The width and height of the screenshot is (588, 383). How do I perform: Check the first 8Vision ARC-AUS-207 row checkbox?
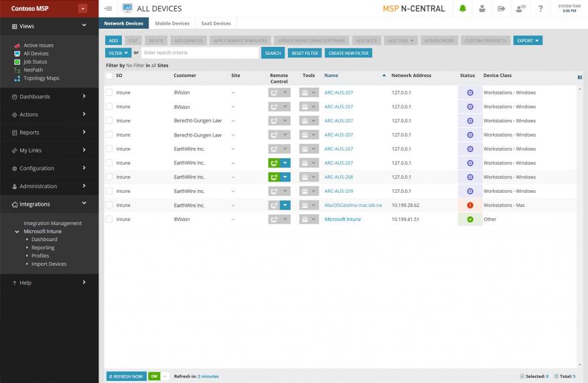coord(108,92)
